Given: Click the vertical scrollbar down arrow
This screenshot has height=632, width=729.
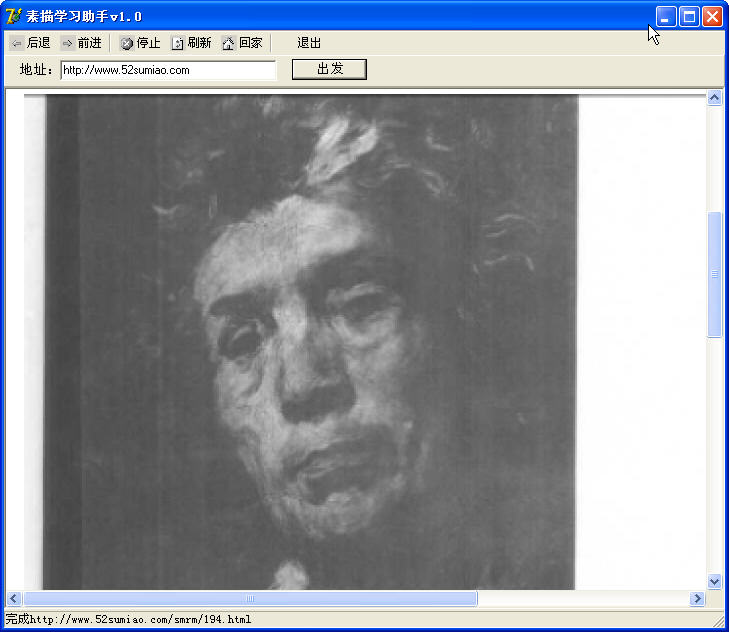Looking at the screenshot, I should (x=714, y=581).
